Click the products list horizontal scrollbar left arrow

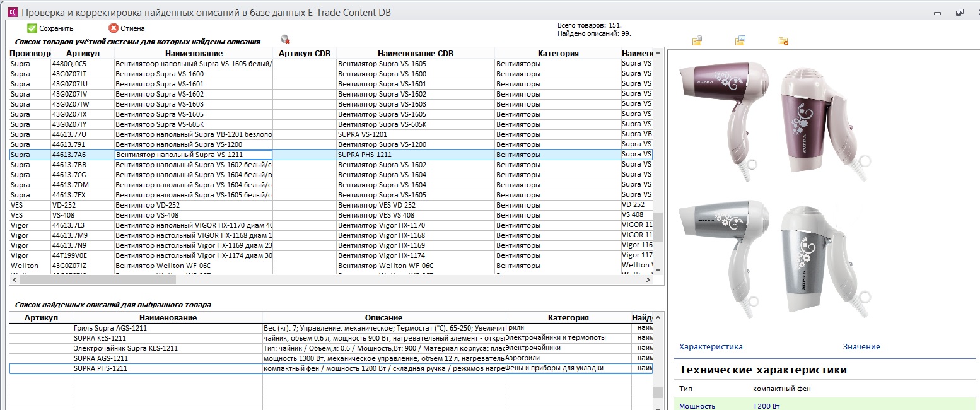click(x=14, y=280)
